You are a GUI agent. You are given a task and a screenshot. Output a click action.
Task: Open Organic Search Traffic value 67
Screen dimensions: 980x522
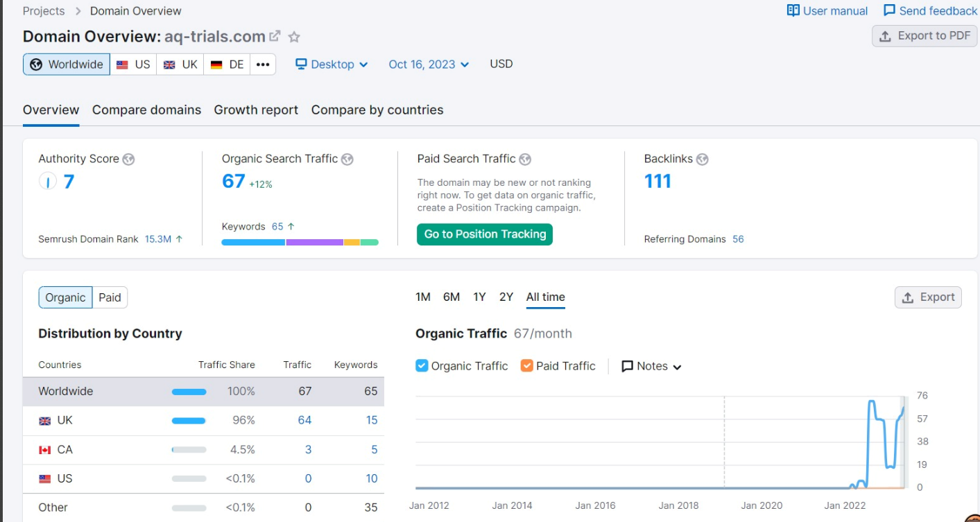(x=234, y=181)
